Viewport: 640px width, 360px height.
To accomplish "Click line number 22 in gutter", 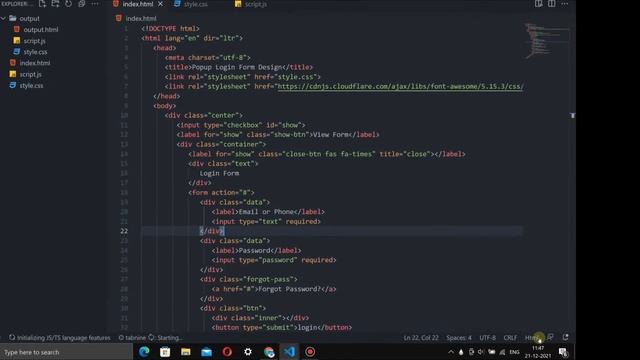I will (124, 231).
